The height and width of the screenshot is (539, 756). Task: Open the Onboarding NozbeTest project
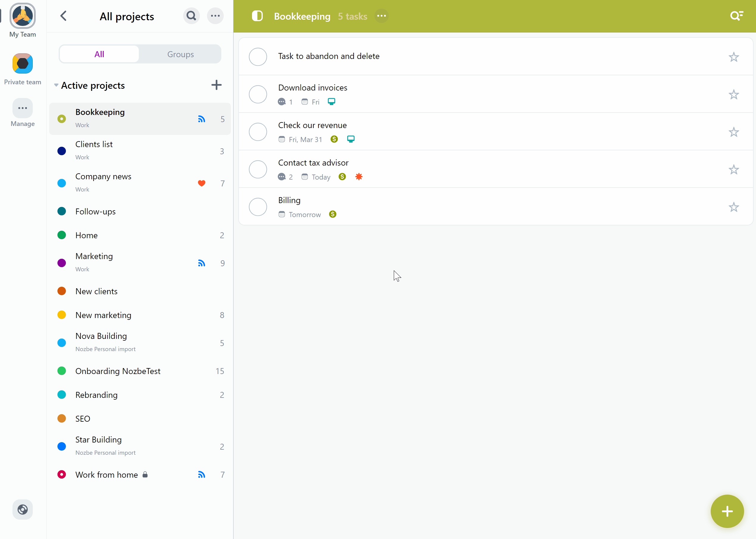pos(140,371)
